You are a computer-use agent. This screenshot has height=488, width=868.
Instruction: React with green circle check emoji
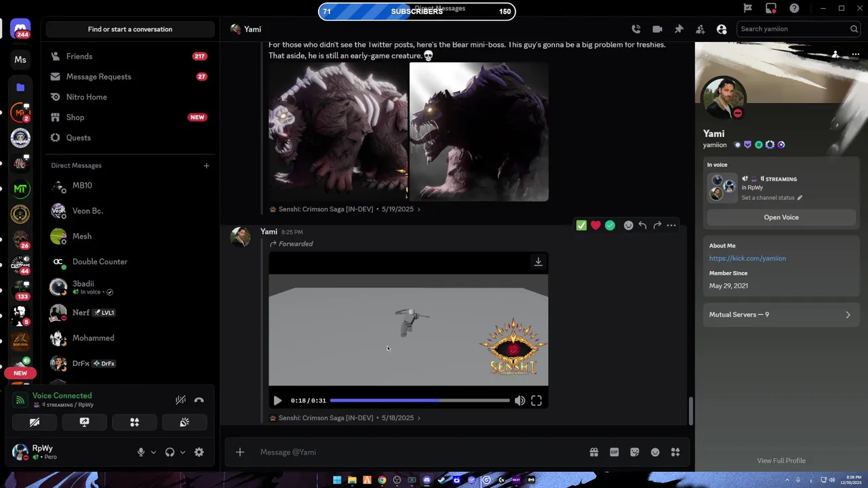pyautogui.click(x=610, y=226)
